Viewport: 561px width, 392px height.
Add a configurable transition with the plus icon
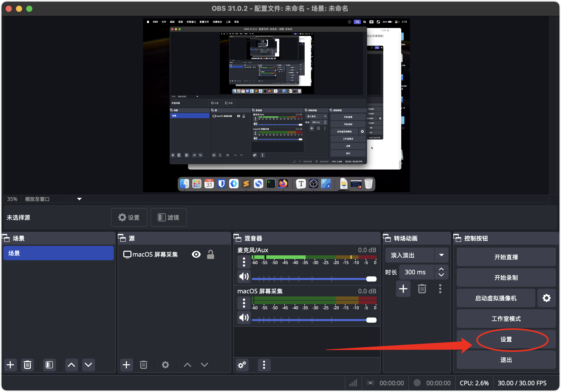tap(403, 289)
